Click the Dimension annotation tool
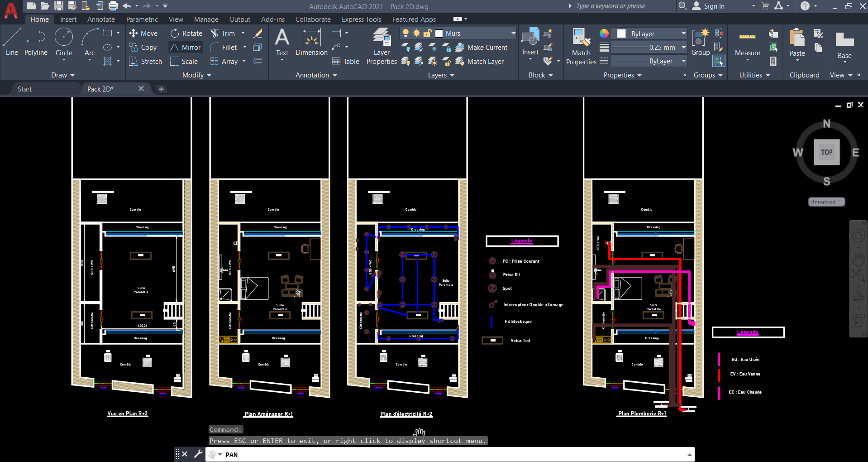This screenshot has width=868, height=462. point(311,42)
